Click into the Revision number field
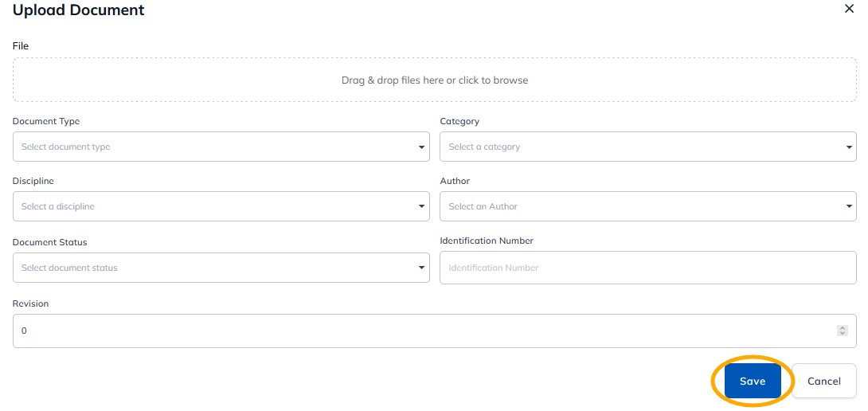The image size is (868, 411). pyautogui.click(x=435, y=331)
